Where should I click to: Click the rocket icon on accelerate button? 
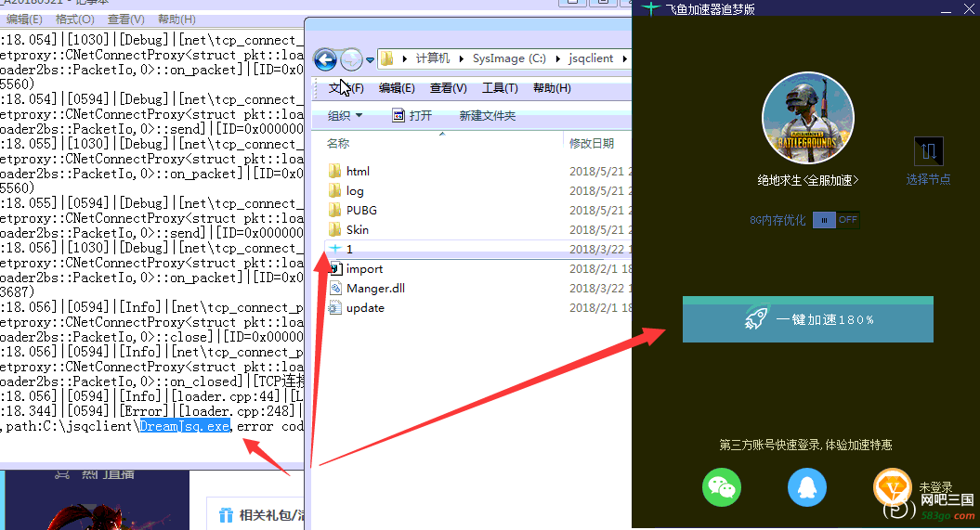point(755,319)
